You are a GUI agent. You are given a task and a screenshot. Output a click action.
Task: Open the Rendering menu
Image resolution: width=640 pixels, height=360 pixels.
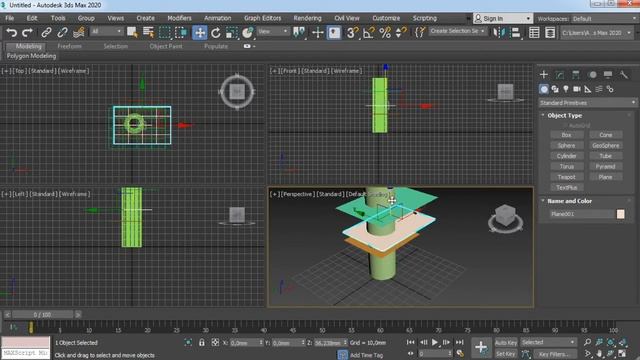point(307,18)
